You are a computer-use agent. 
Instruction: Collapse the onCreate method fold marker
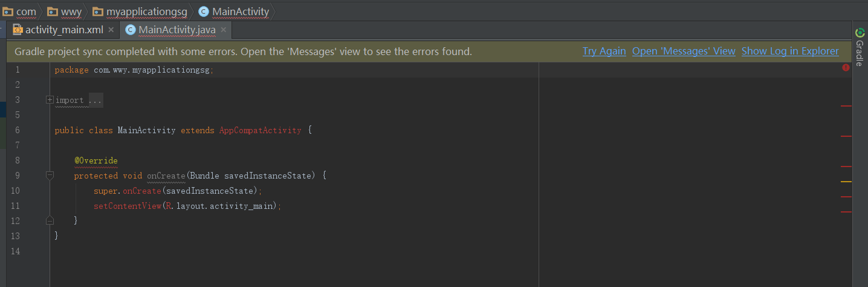pos(50,176)
